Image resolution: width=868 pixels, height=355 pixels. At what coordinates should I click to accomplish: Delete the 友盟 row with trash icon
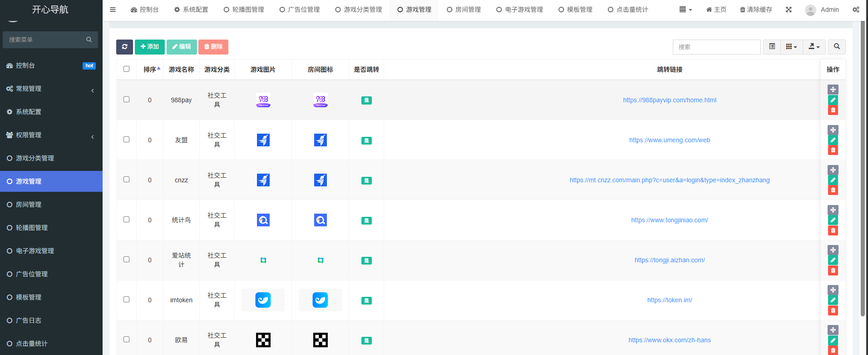pyautogui.click(x=833, y=150)
